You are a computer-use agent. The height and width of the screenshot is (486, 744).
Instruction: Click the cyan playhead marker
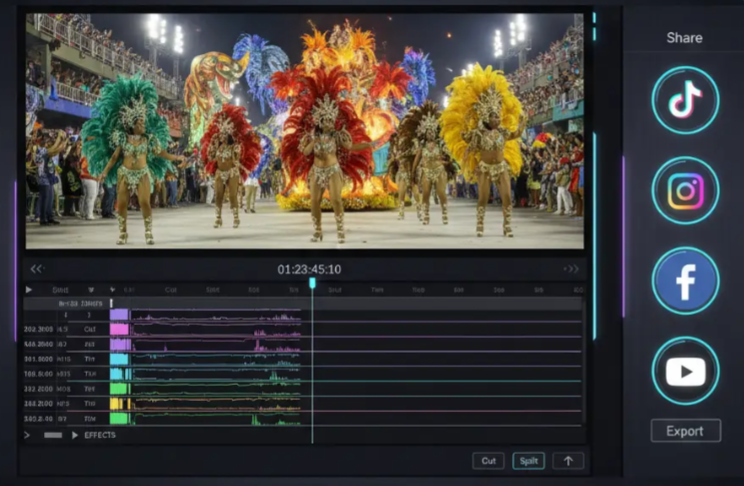312,284
